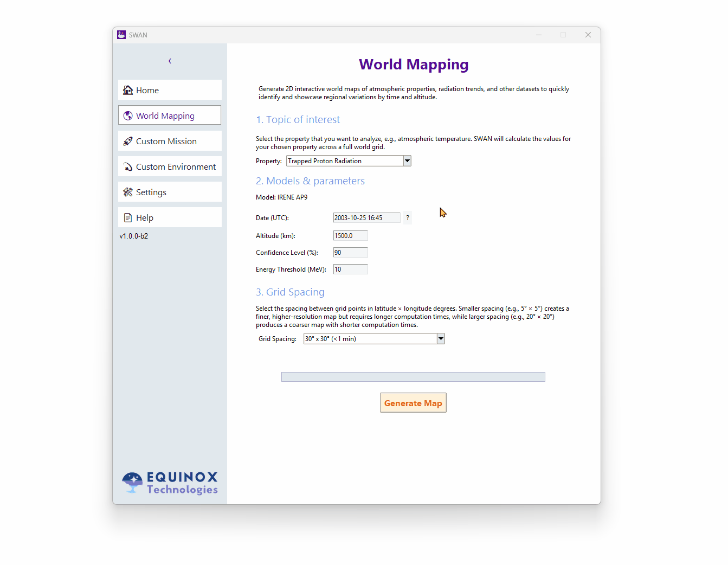Click the Help document icon
This screenshot has width=728, height=565.
pos(128,217)
